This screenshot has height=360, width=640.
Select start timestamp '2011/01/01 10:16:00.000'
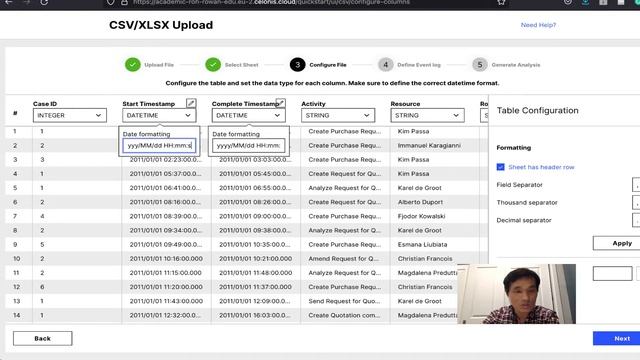point(166,259)
